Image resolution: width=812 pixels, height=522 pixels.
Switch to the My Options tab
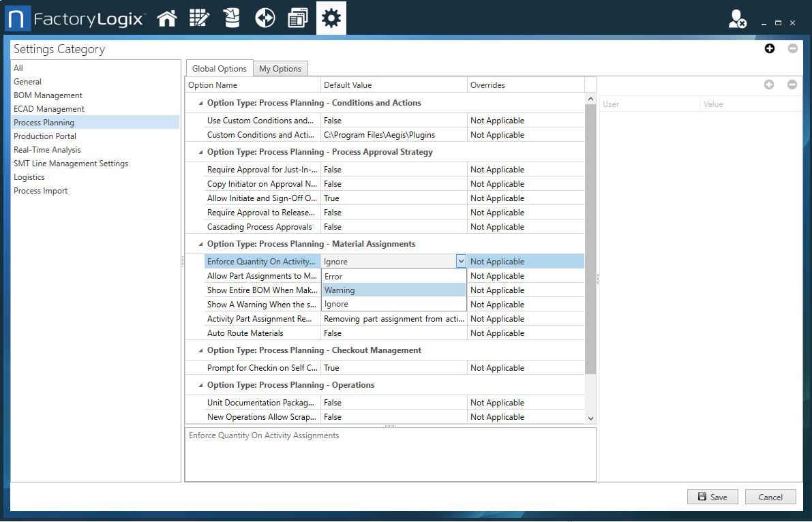pyautogui.click(x=280, y=68)
